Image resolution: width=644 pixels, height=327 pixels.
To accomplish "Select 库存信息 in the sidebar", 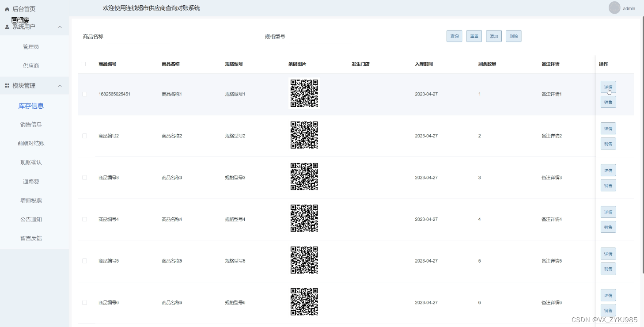I will (31, 106).
